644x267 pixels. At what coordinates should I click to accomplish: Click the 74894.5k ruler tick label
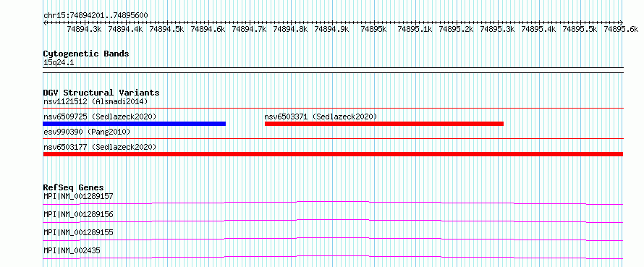click(x=166, y=29)
